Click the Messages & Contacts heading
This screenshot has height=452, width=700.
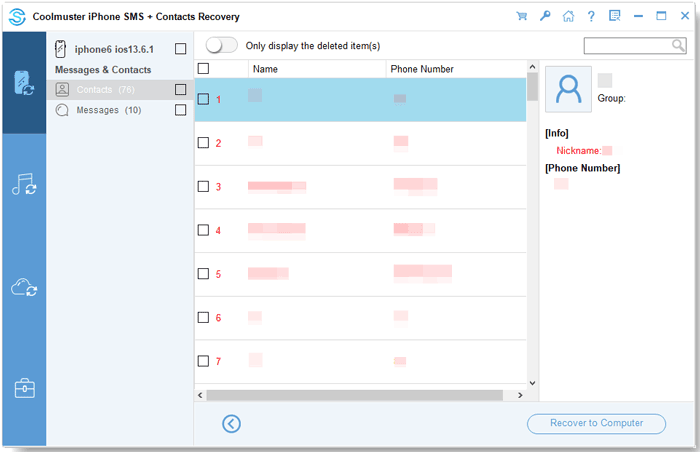point(103,70)
